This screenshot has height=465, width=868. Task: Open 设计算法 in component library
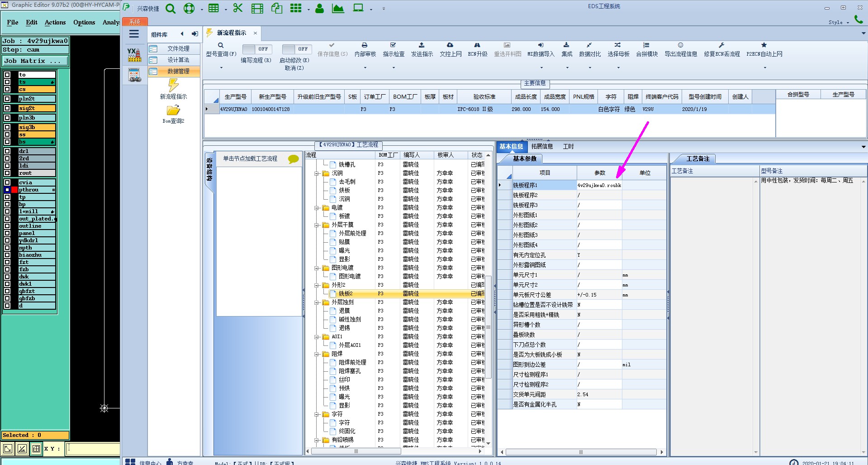174,60
